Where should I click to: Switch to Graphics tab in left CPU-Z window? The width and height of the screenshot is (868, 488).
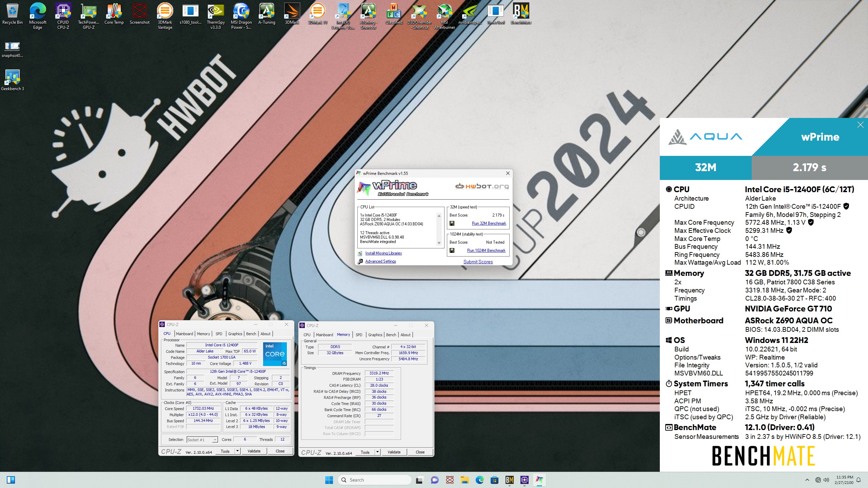235,334
